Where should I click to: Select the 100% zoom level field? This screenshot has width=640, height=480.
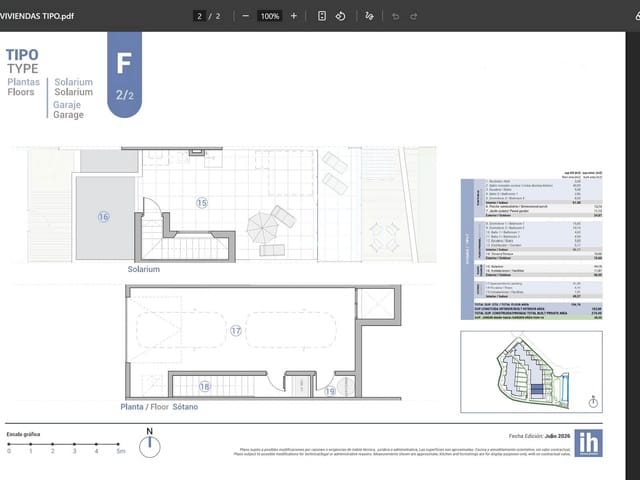pyautogui.click(x=270, y=16)
